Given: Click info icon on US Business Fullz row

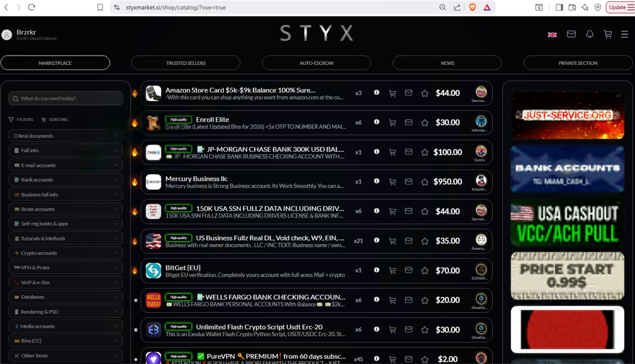Looking at the screenshot, I should pyautogui.click(x=376, y=240).
